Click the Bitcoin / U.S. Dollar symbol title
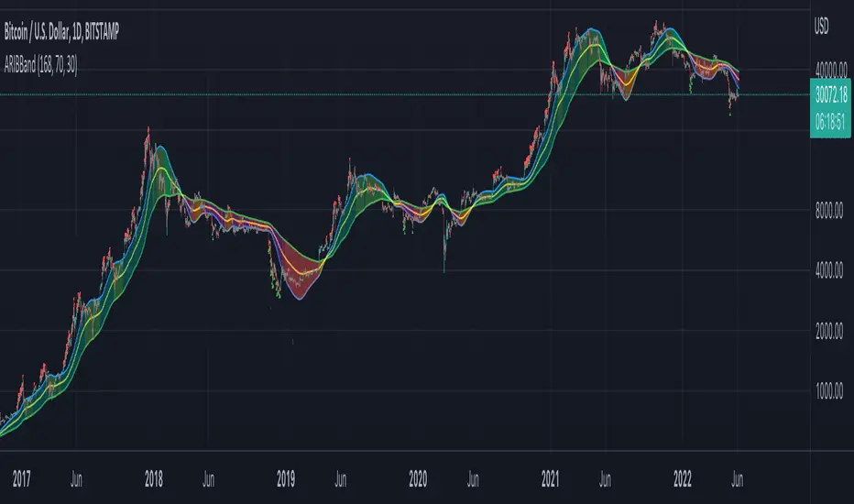Image resolution: width=854 pixels, height=504 pixels. pos(61,32)
